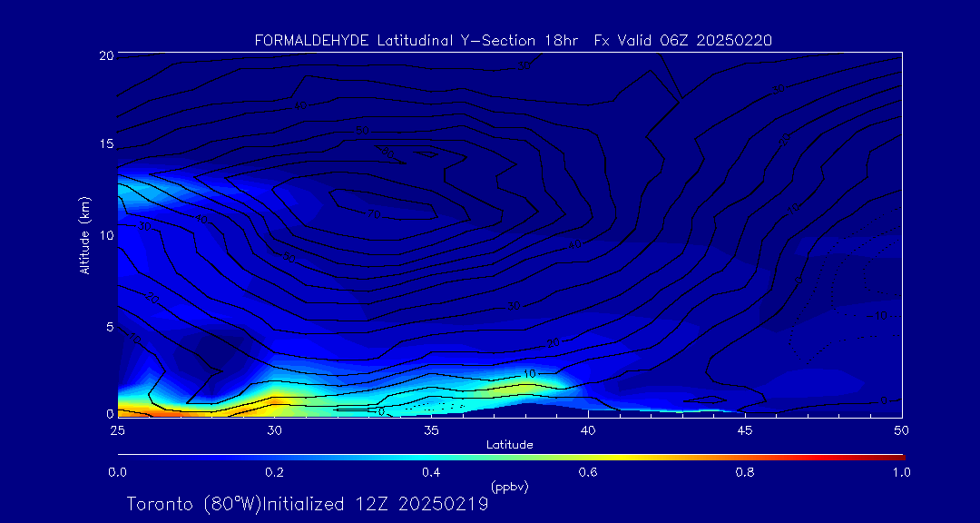The height and width of the screenshot is (523, 980).
Task: Click the color scale label 0.2
Action: pos(274,472)
